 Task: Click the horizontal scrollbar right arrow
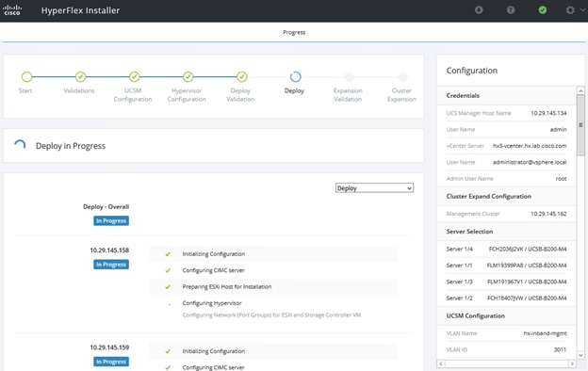click(x=572, y=363)
